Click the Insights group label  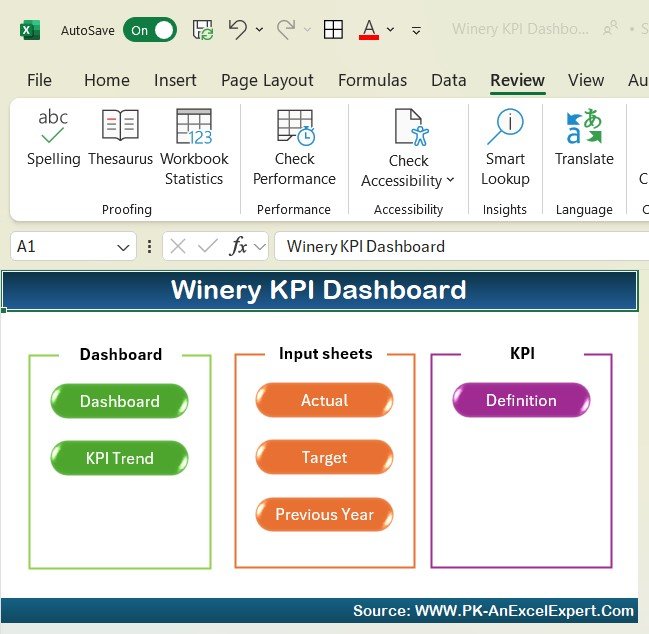click(505, 209)
